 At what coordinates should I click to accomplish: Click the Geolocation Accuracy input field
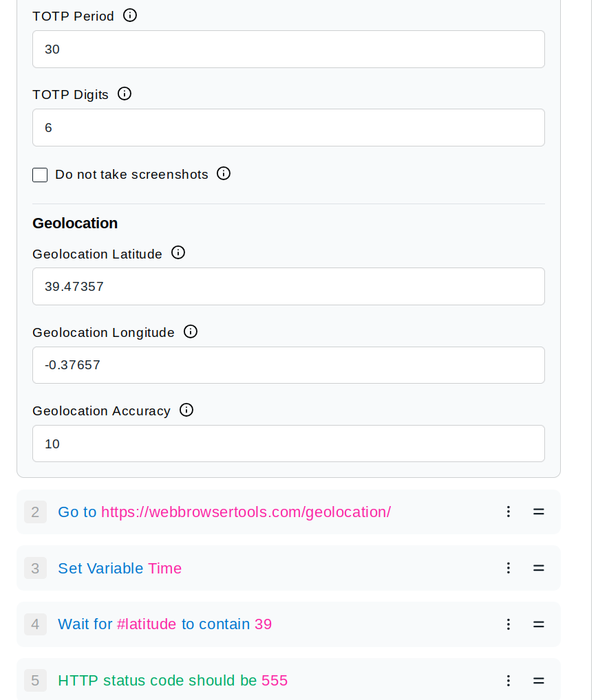tap(288, 444)
